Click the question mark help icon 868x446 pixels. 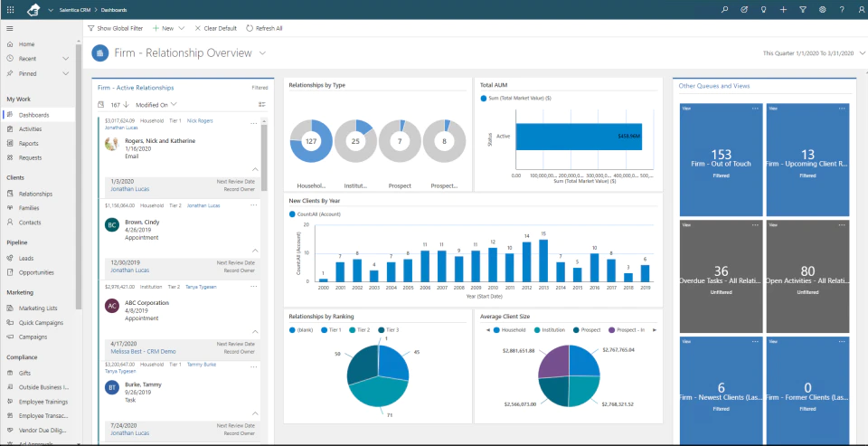click(x=842, y=9)
